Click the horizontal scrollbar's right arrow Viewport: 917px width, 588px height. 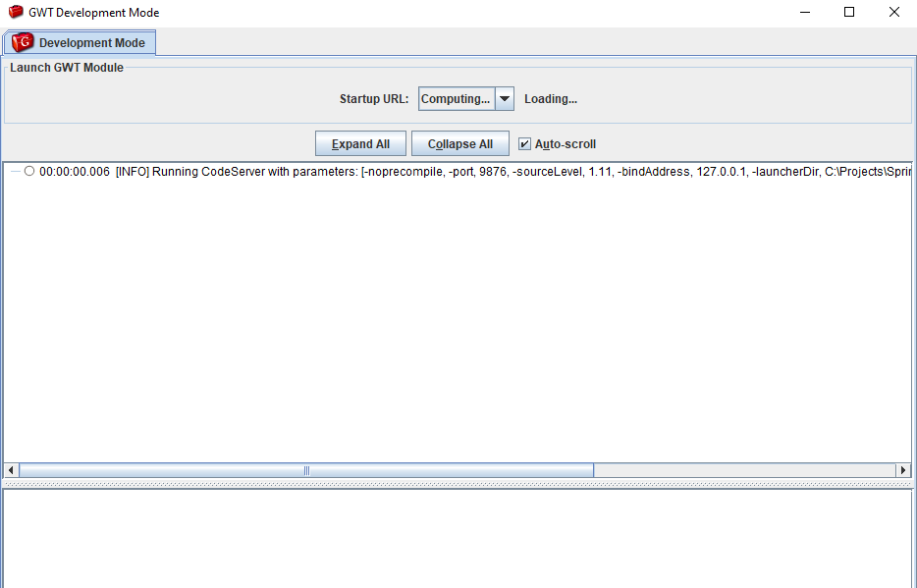click(x=904, y=471)
